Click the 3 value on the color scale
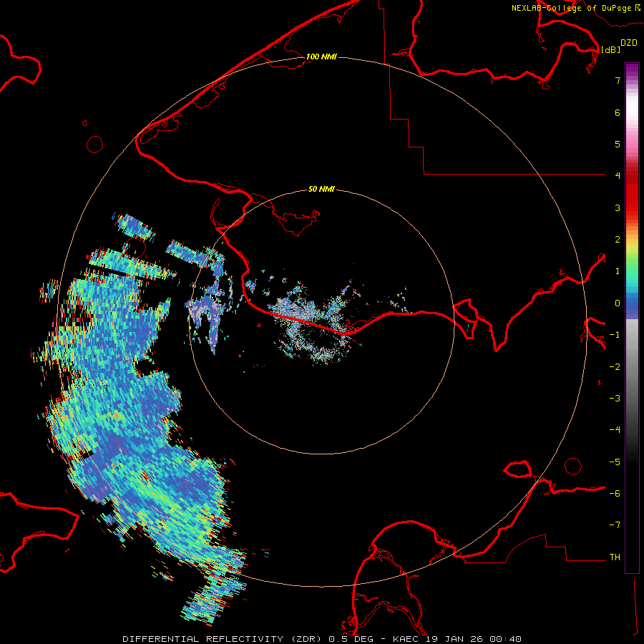 pyautogui.click(x=618, y=208)
